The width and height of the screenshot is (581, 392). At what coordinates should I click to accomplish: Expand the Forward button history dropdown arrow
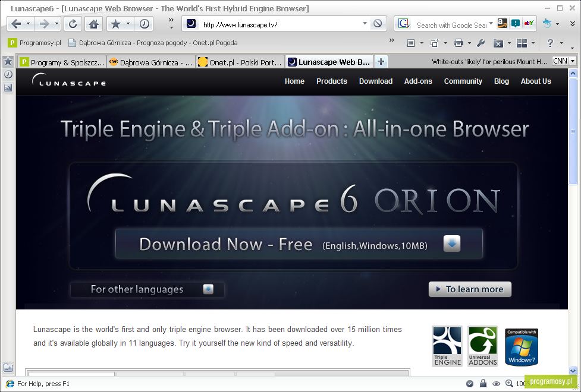(56, 24)
